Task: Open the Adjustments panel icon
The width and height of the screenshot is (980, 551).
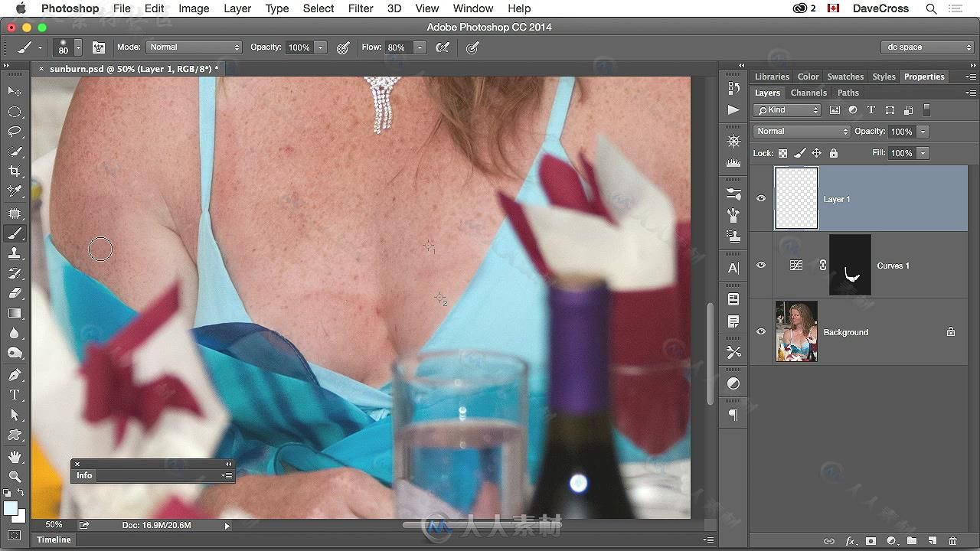Action: pos(733,383)
